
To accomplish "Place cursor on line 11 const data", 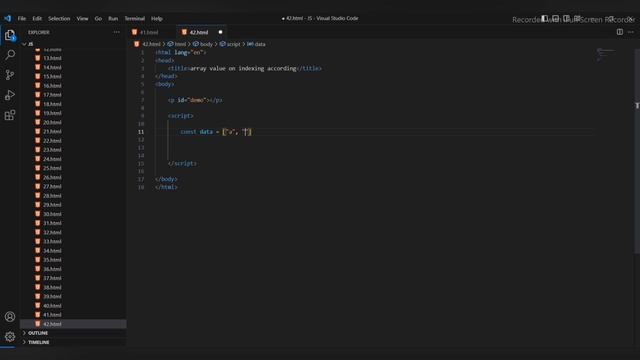I will [216, 132].
